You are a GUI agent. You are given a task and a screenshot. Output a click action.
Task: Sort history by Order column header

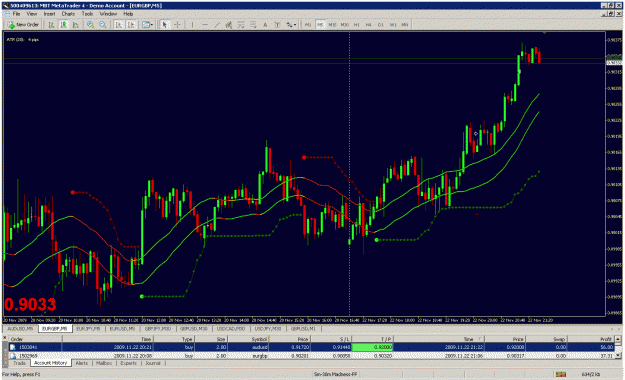click(35, 339)
